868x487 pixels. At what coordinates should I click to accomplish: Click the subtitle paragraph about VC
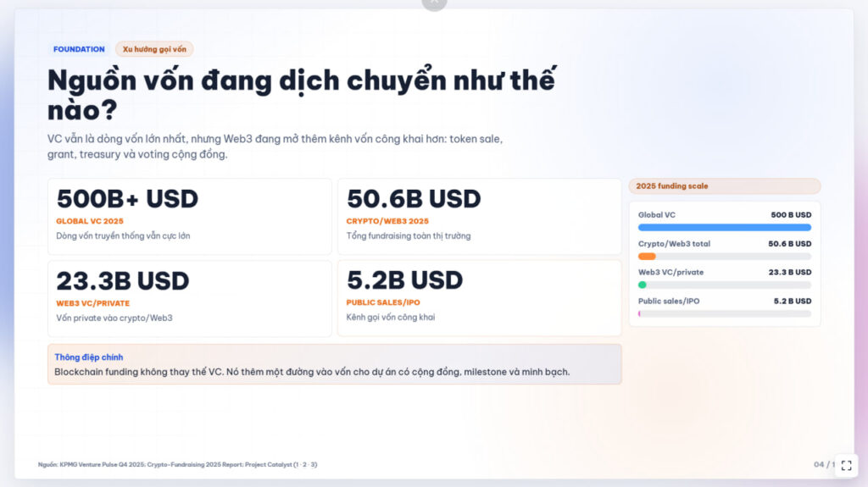pos(275,146)
